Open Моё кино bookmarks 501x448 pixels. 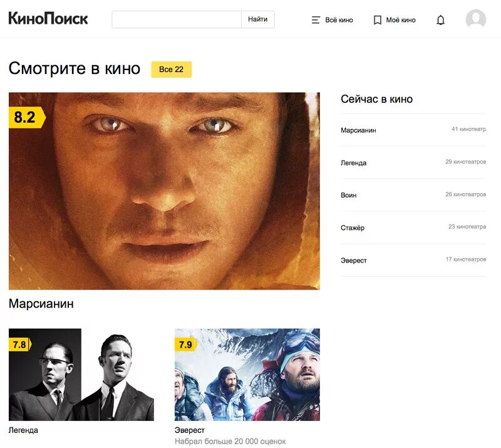point(395,20)
